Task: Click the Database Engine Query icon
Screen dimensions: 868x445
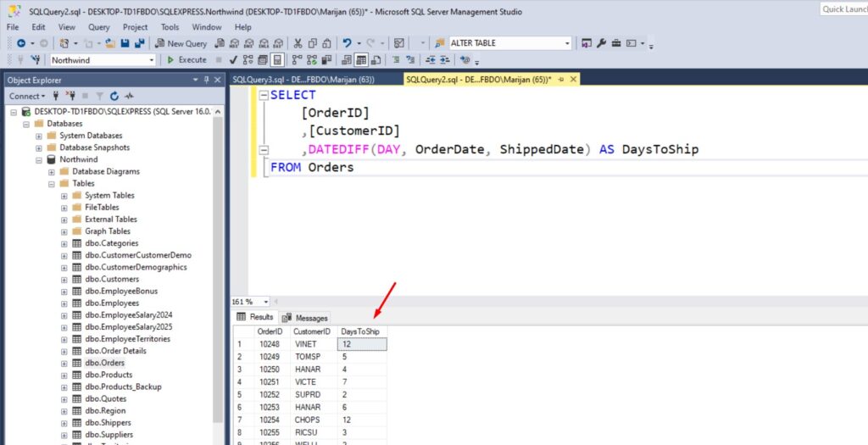Action: tap(220, 43)
